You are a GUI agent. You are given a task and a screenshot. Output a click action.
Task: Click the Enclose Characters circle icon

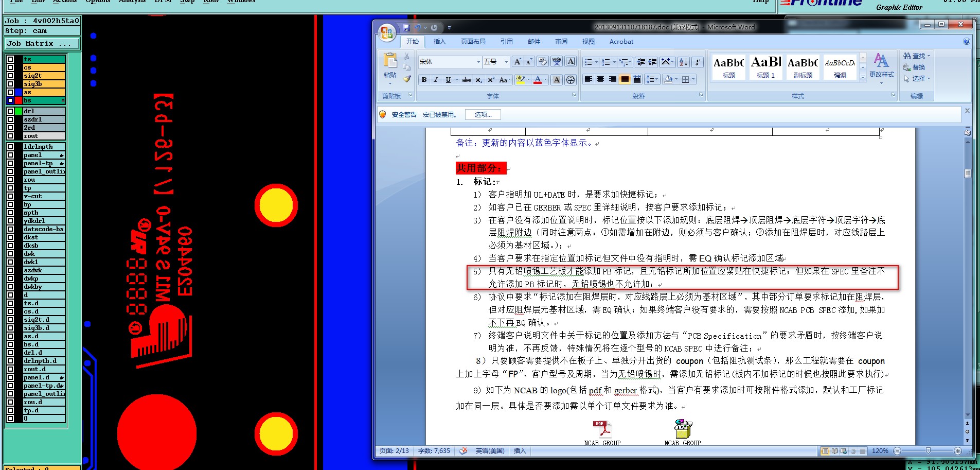click(x=571, y=80)
